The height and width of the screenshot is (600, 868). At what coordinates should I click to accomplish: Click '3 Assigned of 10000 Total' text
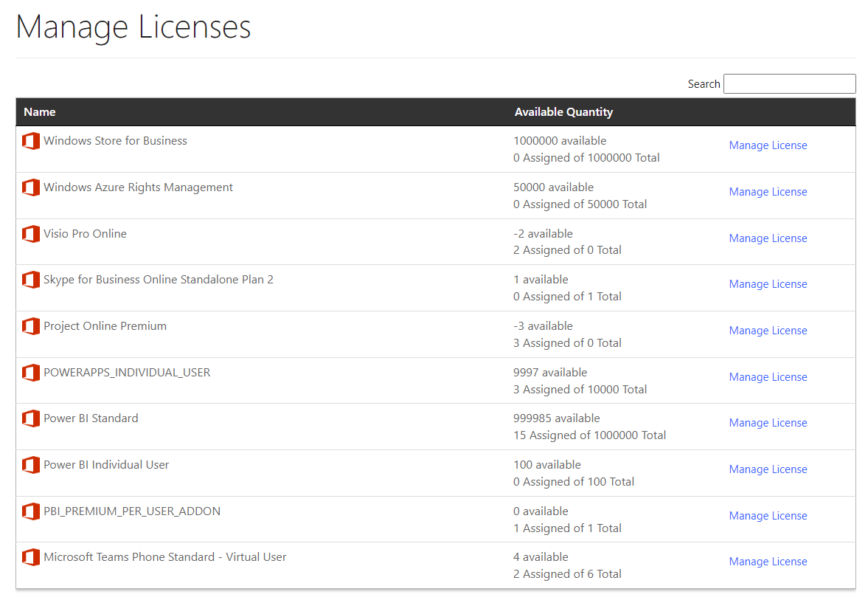pyautogui.click(x=580, y=390)
